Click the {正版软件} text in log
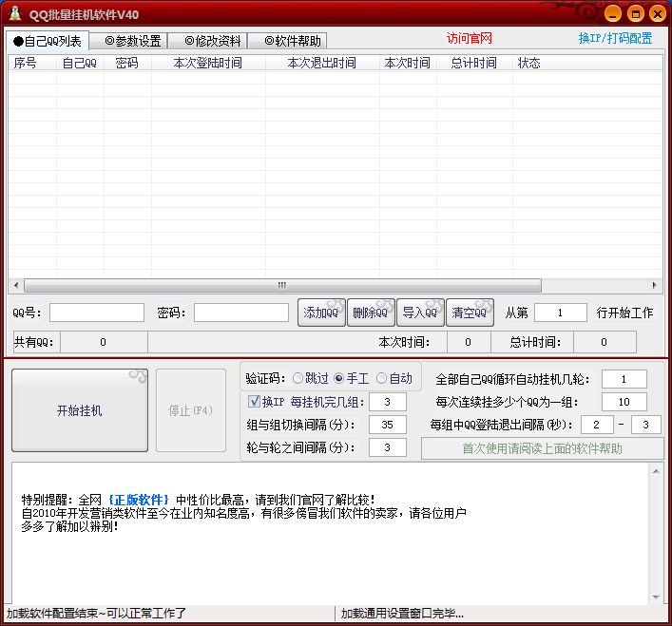The width and height of the screenshot is (672, 626). pyautogui.click(x=139, y=500)
